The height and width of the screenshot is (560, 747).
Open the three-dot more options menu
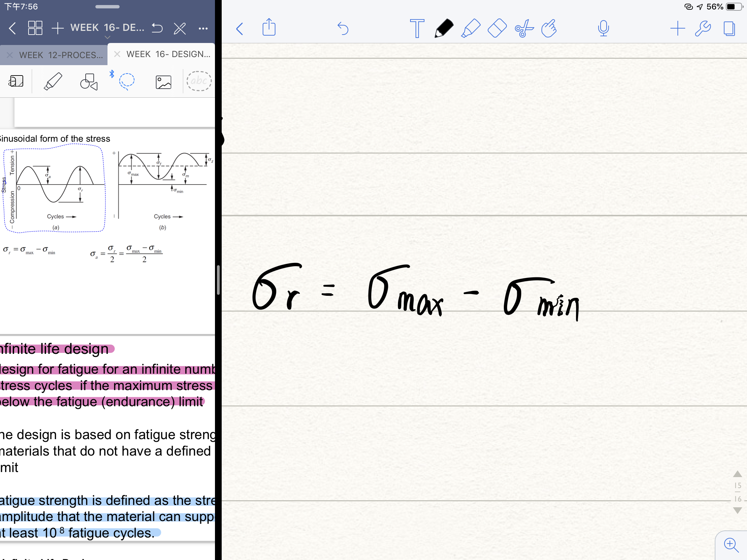(x=203, y=29)
